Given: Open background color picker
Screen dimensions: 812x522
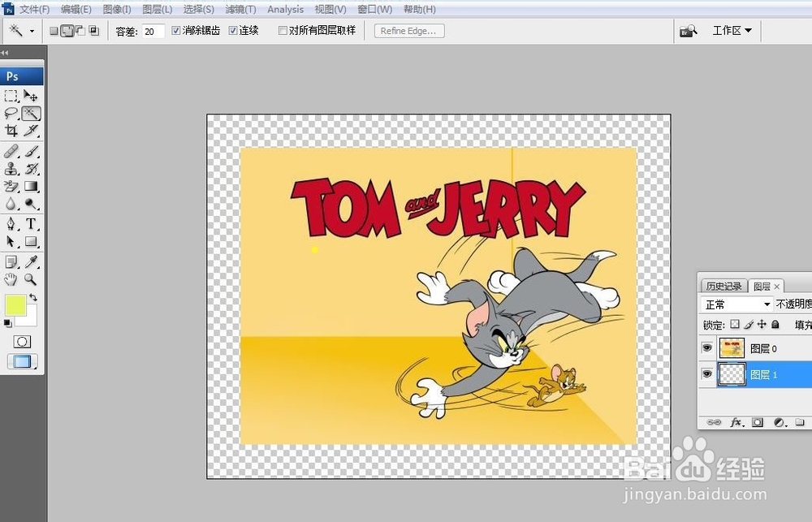Looking at the screenshot, I should 31,320.
